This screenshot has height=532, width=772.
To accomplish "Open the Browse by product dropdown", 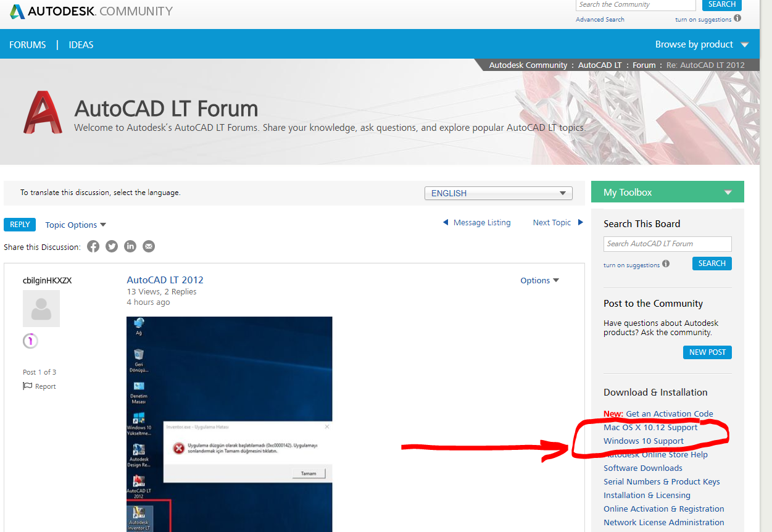I will pyautogui.click(x=702, y=44).
